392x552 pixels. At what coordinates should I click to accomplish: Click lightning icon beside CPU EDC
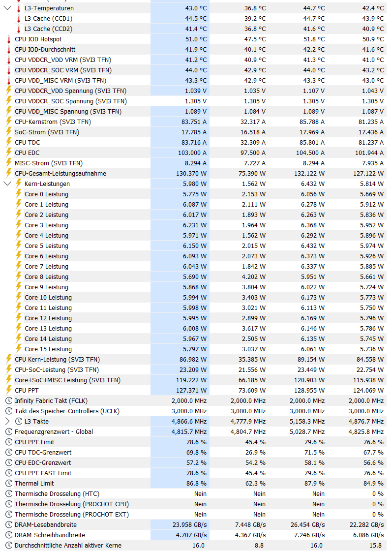(x=9, y=153)
